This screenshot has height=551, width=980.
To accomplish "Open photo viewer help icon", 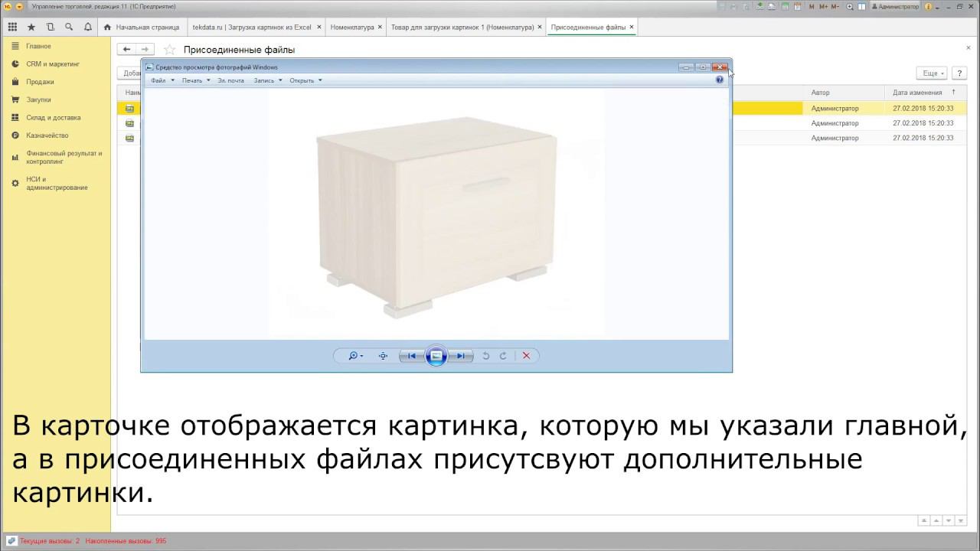I will tap(720, 80).
